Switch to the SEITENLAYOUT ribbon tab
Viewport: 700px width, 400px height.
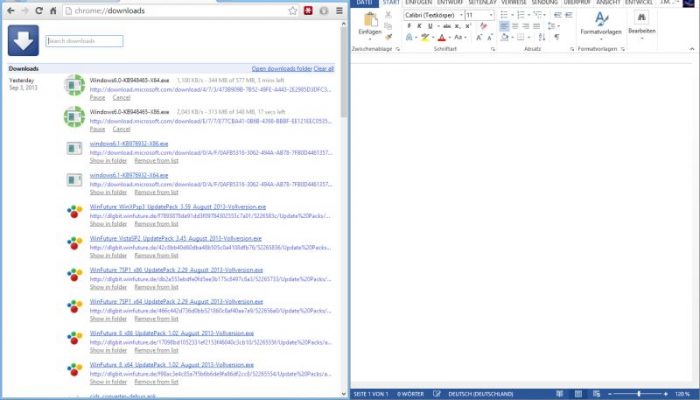482,3
